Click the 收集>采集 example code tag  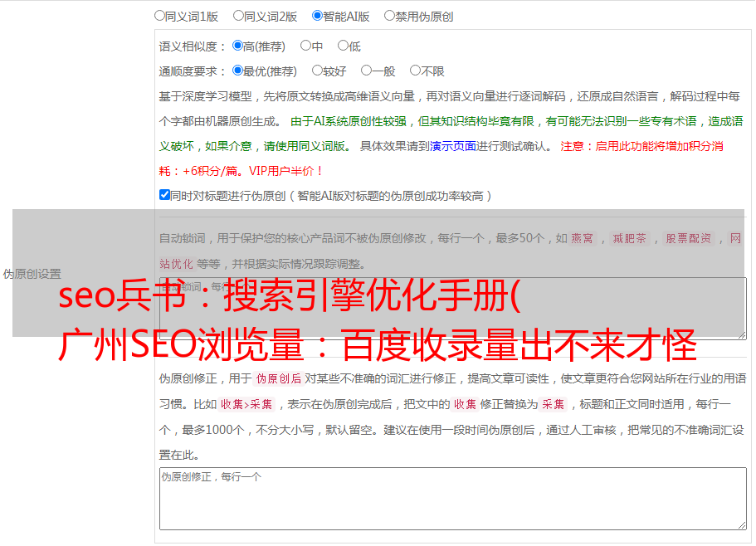click(246, 404)
